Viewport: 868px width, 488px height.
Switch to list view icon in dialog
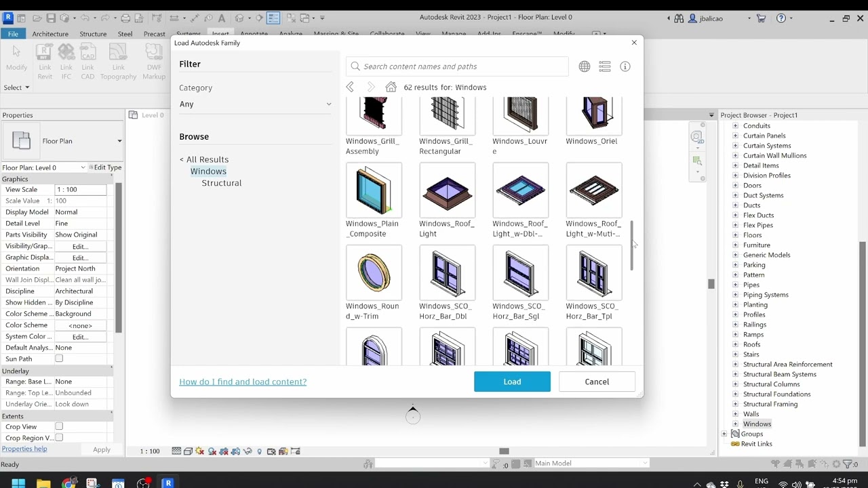pos(605,66)
